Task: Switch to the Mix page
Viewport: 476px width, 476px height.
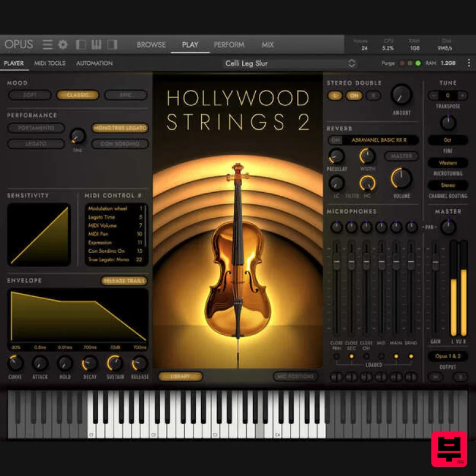Action: pos(267,45)
